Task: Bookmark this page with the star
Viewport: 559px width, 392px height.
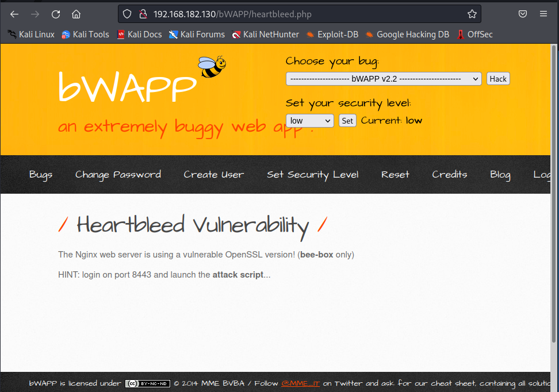Action: click(x=472, y=14)
